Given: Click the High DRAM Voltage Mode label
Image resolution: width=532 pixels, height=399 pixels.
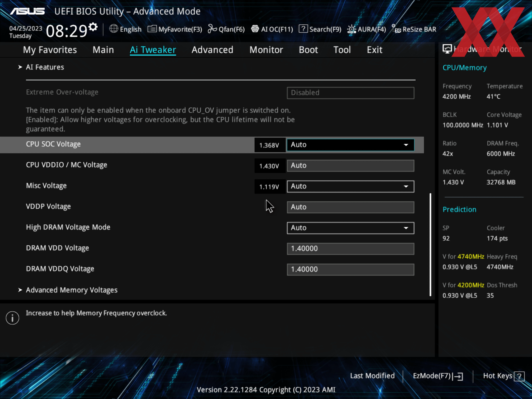Looking at the screenshot, I should pyautogui.click(x=68, y=227).
